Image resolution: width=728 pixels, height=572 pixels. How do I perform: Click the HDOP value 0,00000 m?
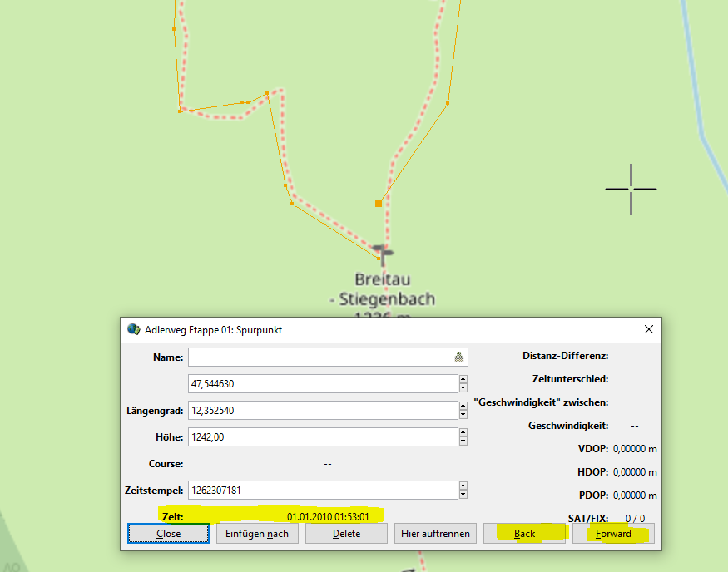coord(635,471)
